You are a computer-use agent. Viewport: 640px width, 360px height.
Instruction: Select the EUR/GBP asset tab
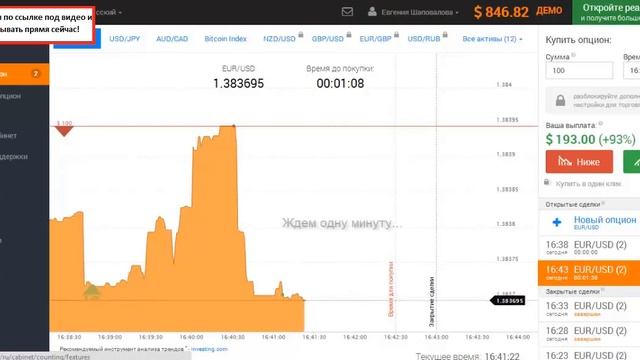(x=375, y=39)
